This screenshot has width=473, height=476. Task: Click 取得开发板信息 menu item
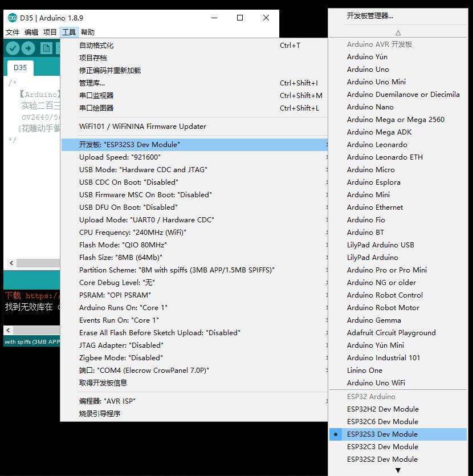[x=194, y=383]
